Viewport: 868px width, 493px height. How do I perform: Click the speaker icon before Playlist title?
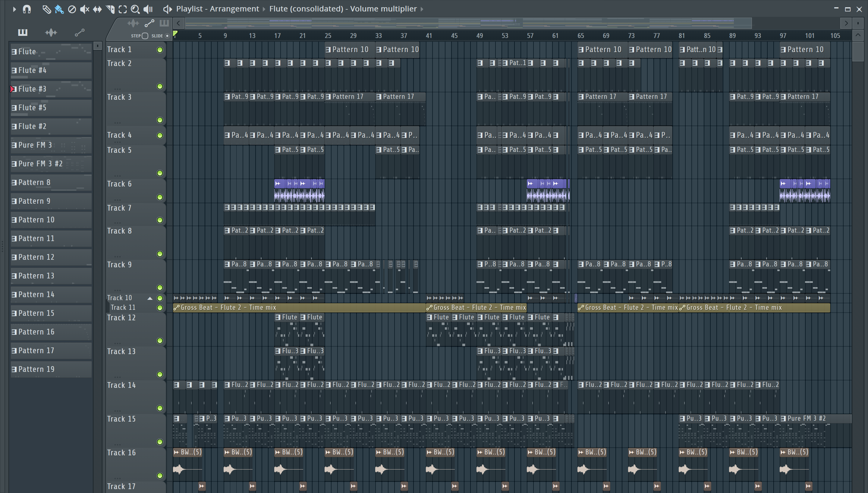click(x=167, y=9)
